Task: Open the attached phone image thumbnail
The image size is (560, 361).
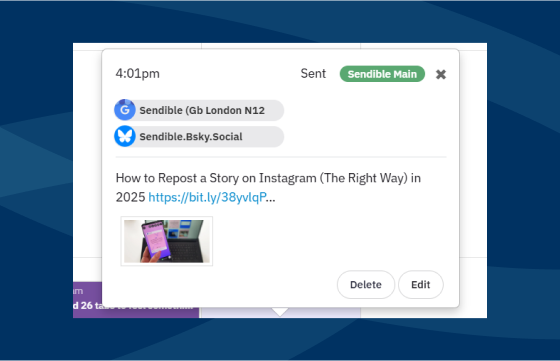Action: coord(167,241)
